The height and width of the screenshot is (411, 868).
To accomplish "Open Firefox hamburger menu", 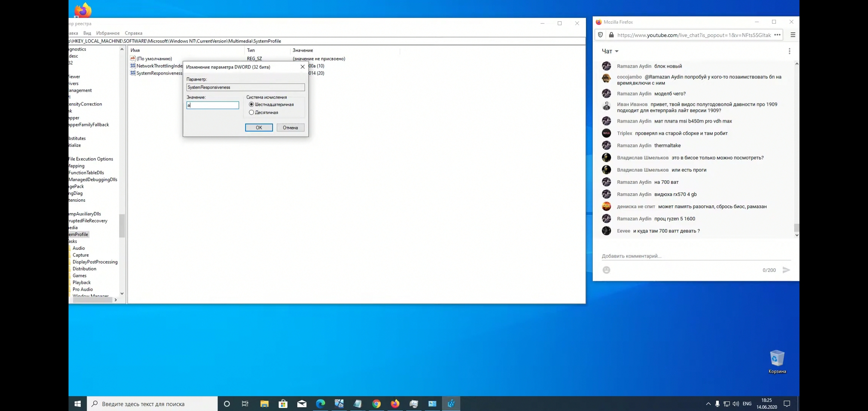I will 793,35.
